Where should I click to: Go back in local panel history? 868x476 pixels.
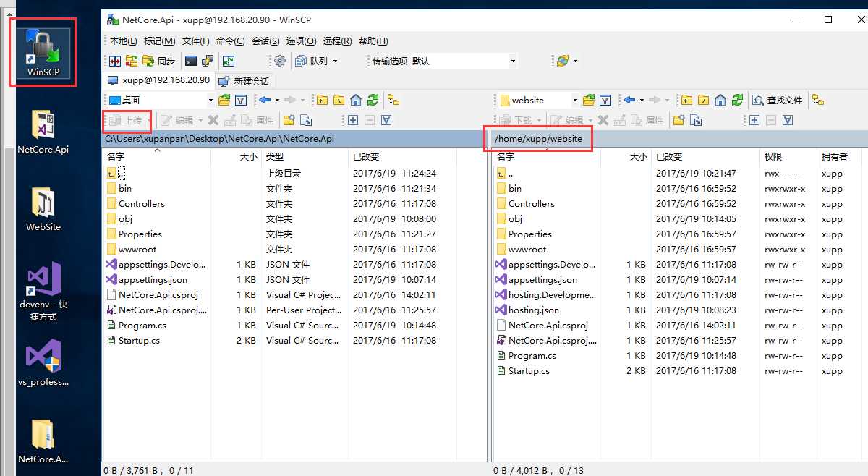point(265,100)
